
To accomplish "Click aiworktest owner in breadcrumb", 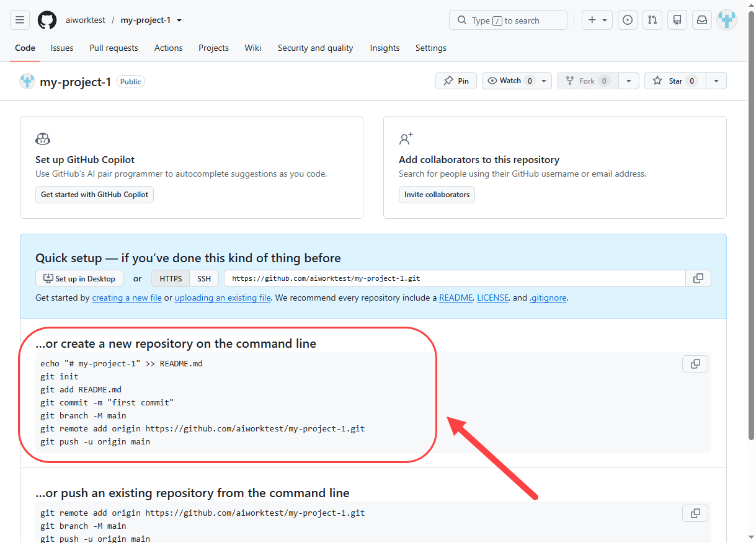I will click(x=86, y=20).
